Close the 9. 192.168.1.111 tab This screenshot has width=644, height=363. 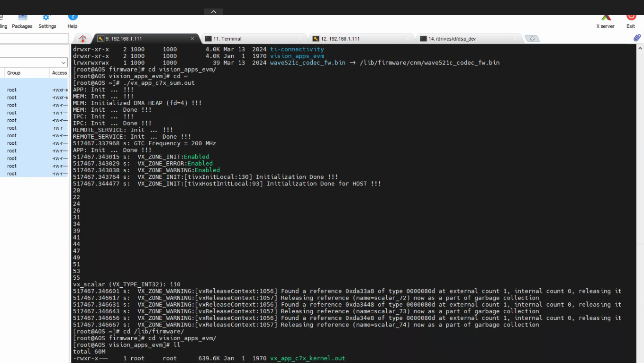click(x=192, y=39)
